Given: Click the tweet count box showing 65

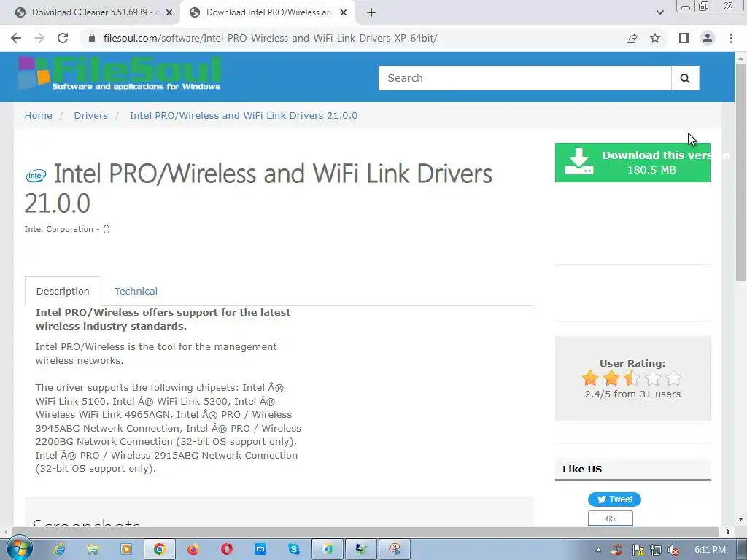Looking at the screenshot, I should click(611, 518).
